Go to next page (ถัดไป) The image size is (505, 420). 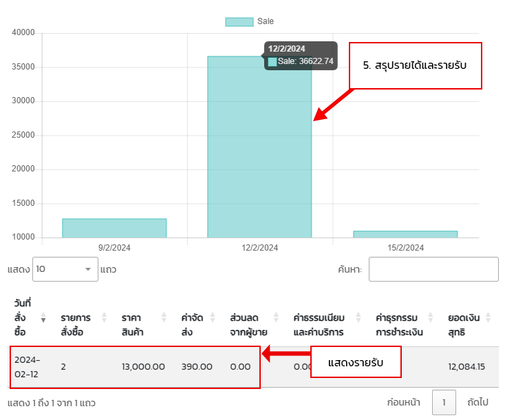click(477, 403)
